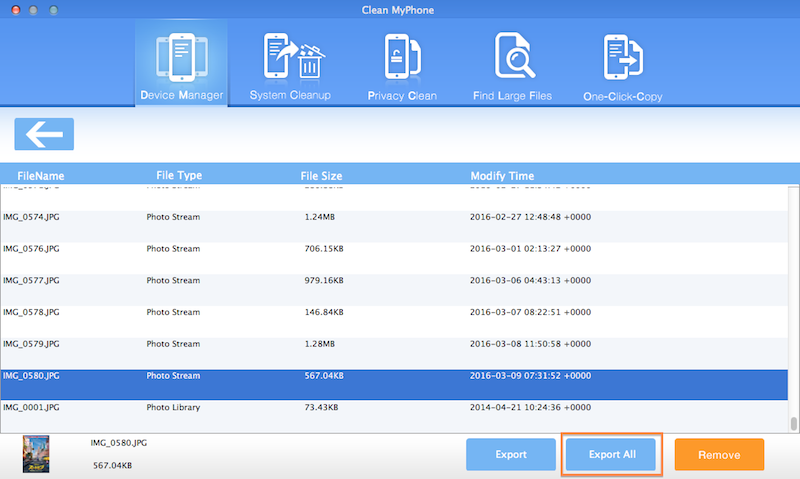Go back with the arrow button
800x479 pixels.
pyautogui.click(x=44, y=134)
